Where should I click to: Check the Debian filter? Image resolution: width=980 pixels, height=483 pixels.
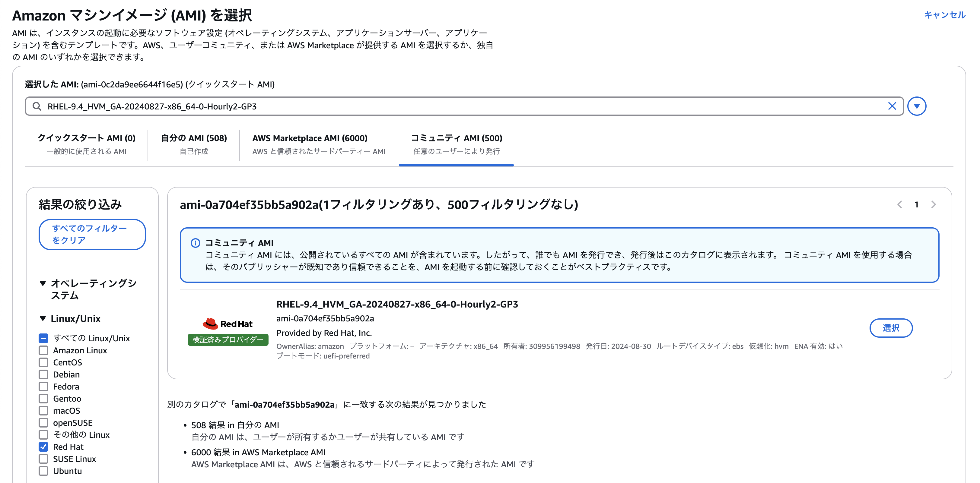tap(43, 375)
